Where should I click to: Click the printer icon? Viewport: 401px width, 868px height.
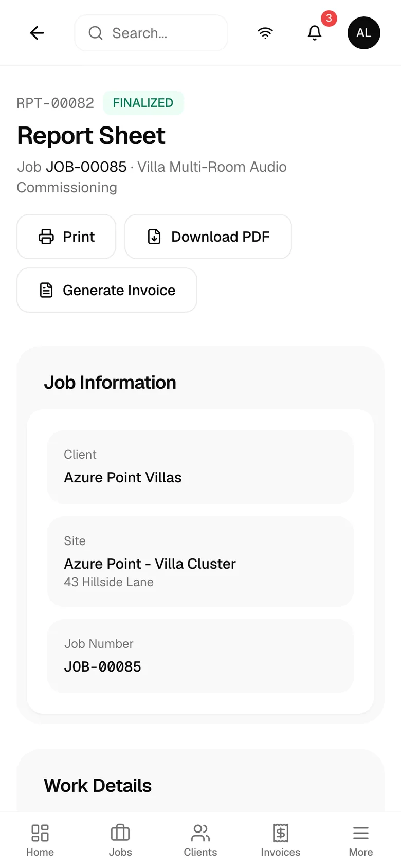click(46, 237)
